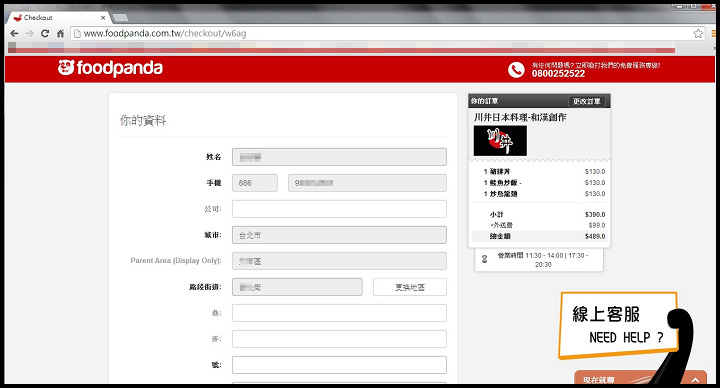Click the 路段街道 street field

(297, 287)
